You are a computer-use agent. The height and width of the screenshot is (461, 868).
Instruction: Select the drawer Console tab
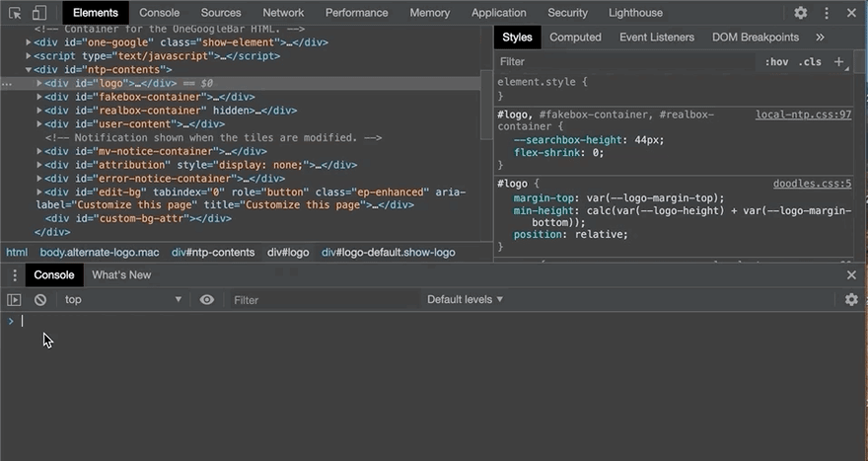click(53, 274)
